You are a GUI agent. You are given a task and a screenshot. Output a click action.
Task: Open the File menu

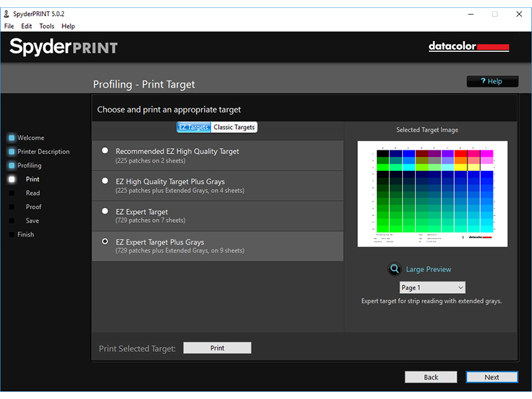(9, 26)
